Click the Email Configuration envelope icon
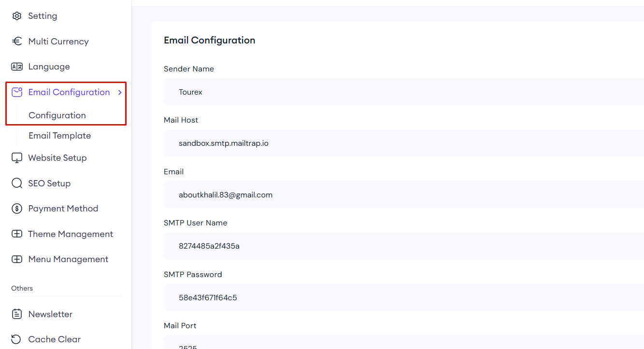This screenshot has width=644, height=349. pyautogui.click(x=17, y=92)
